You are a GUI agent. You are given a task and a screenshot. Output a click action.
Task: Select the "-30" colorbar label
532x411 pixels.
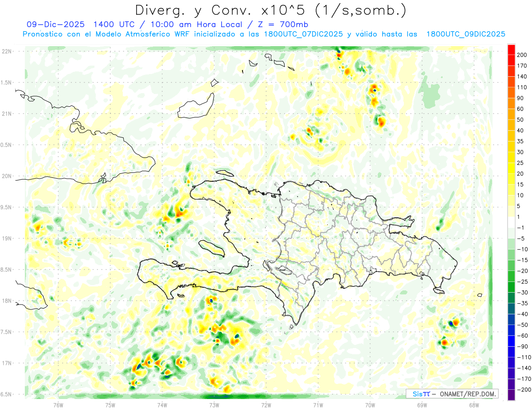coord(522,293)
